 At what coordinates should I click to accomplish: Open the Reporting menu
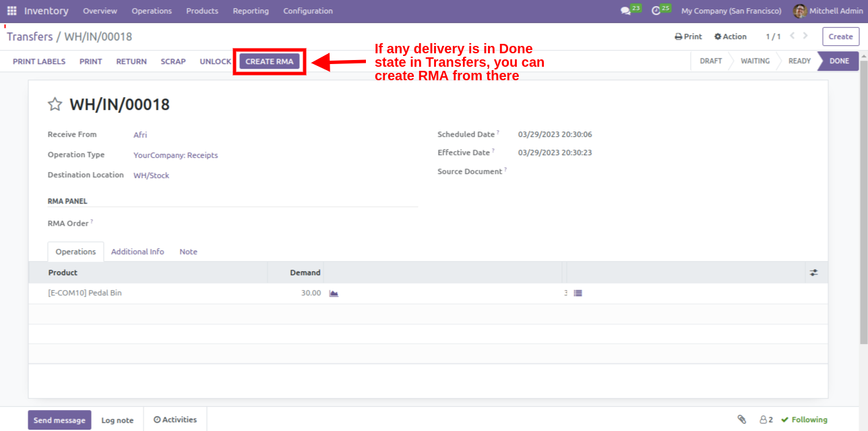tap(251, 11)
